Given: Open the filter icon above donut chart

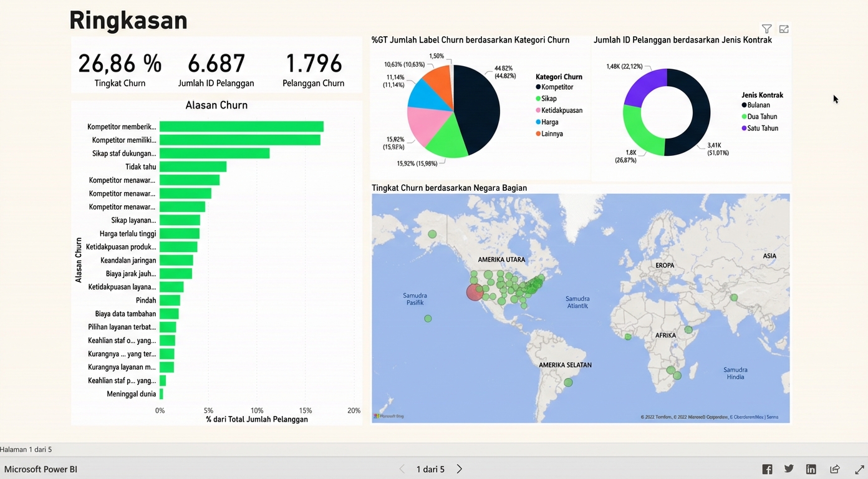Looking at the screenshot, I should coord(766,29).
